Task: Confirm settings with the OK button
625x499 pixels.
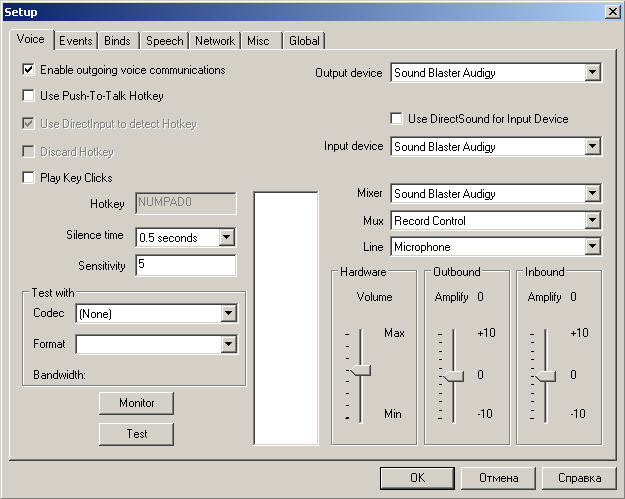Action: [x=417, y=478]
